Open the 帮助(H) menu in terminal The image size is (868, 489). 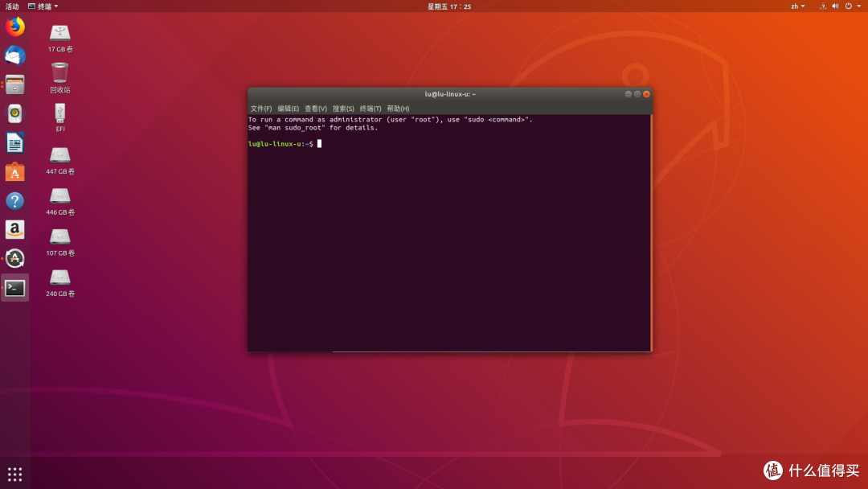coord(398,109)
